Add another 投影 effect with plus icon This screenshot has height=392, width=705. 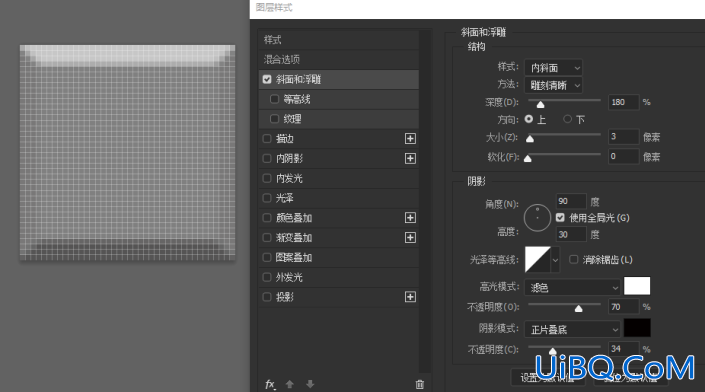tap(410, 297)
